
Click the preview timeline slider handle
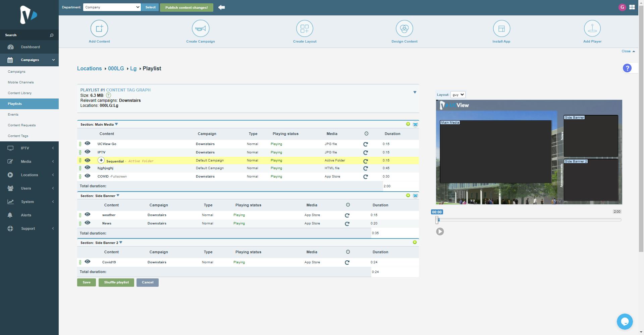tap(437, 220)
